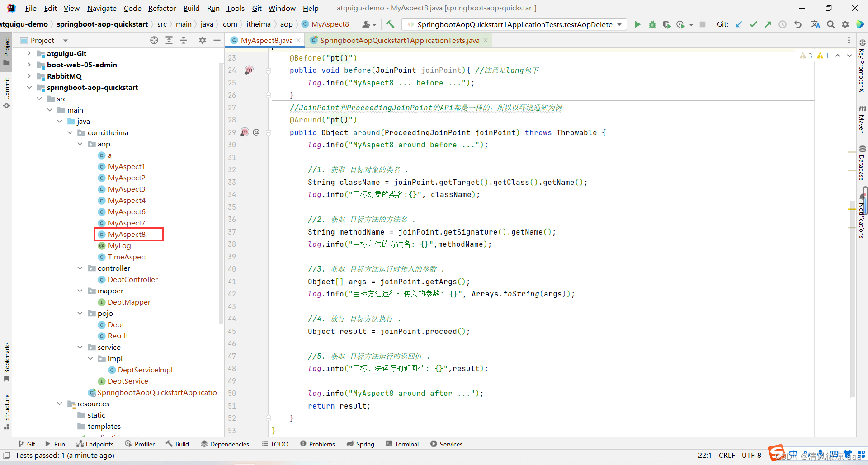Go to next highlighted error arrow

click(x=849, y=56)
